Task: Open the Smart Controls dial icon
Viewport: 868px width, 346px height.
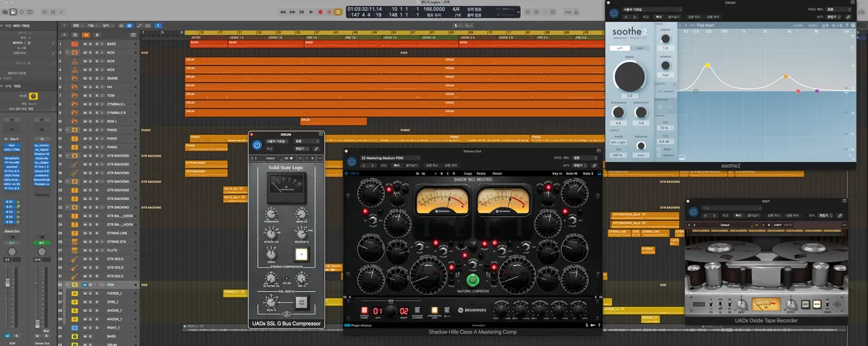Action: tap(44, 12)
